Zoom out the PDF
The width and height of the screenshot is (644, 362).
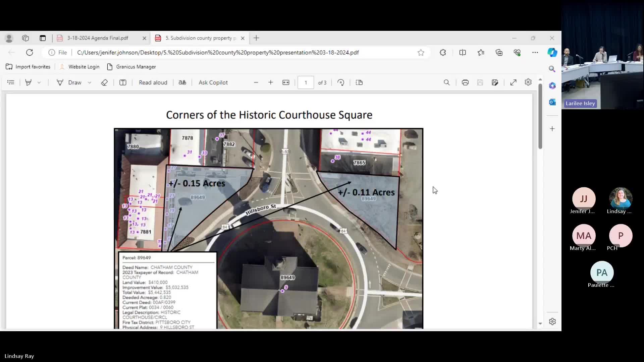coord(256,82)
